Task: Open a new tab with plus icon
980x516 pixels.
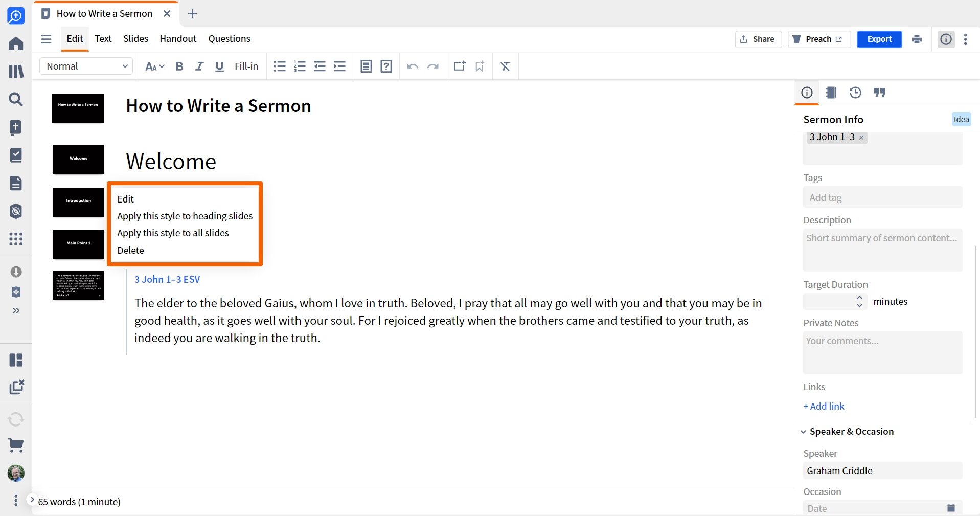Action: click(x=192, y=14)
